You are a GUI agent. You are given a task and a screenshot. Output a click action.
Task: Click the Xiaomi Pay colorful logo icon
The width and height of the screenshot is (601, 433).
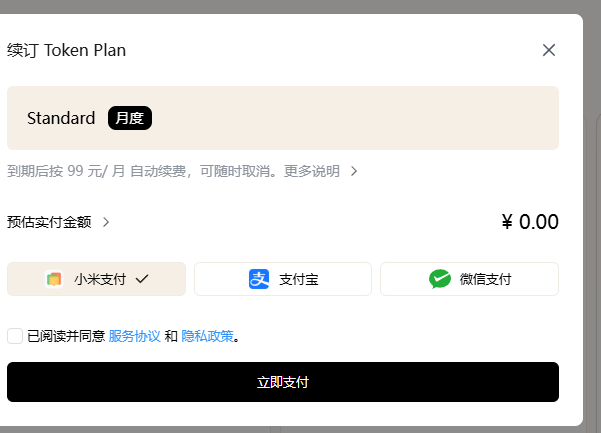pyautogui.click(x=54, y=279)
